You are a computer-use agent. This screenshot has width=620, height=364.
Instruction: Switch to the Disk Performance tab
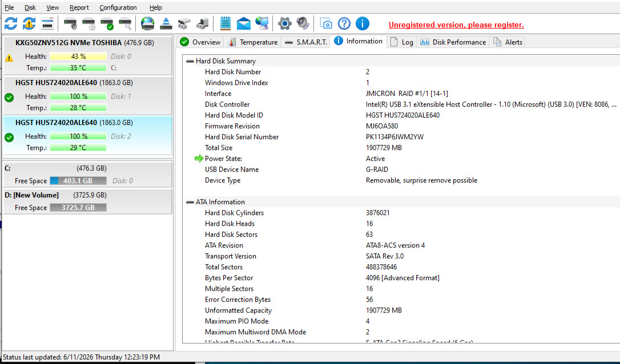453,42
